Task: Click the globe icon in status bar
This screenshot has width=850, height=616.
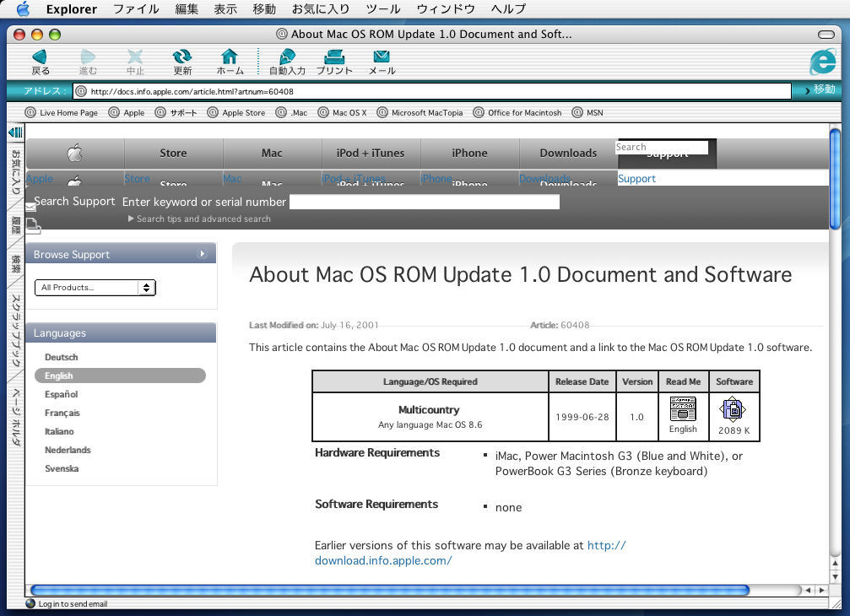Action: click(30, 603)
